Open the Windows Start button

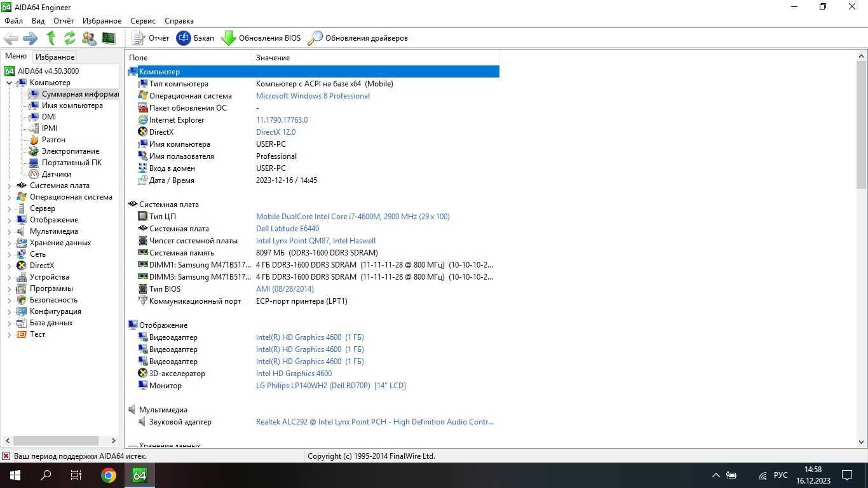(15, 475)
